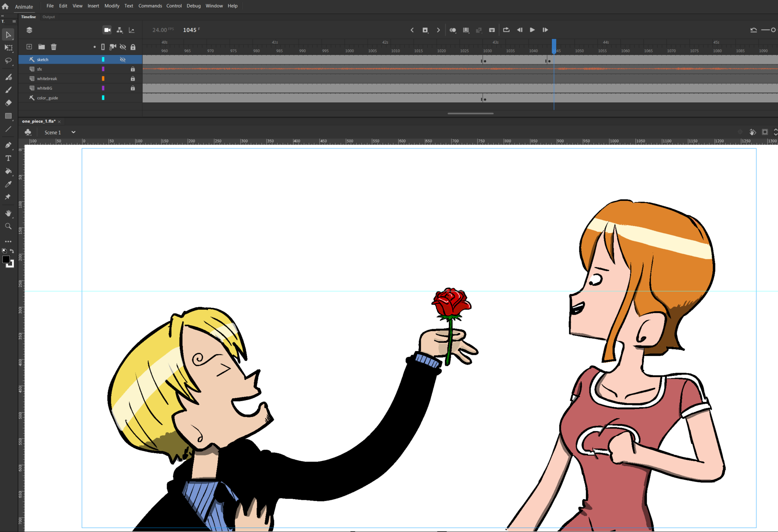This screenshot has height=532, width=778.
Task: Select the Eyedropper tool
Action: pyautogui.click(x=8, y=184)
